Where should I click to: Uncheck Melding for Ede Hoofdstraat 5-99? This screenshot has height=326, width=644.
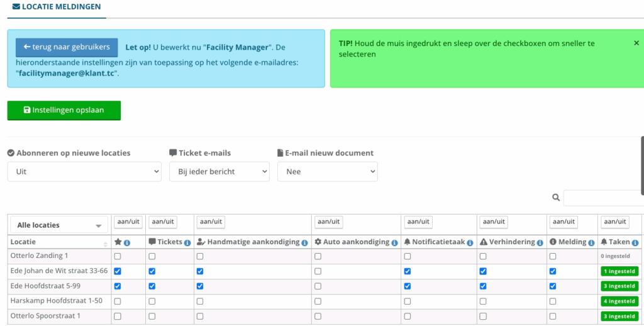tap(553, 286)
